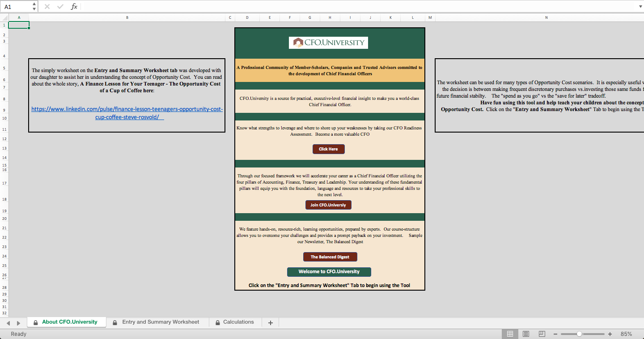Click the Click Here button
Viewport: 644px width, 339px height.
(328, 149)
